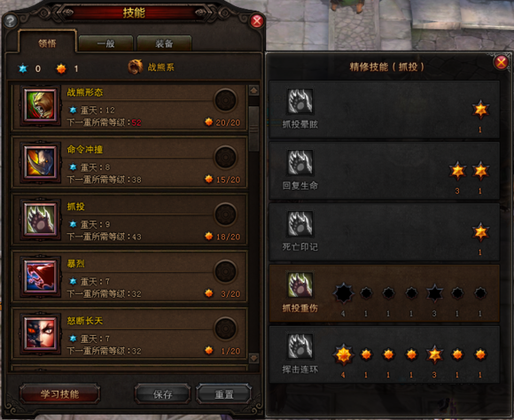Switch to the 一般 tab
Screen dimensions: 514x420
pyautogui.click(x=105, y=43)
